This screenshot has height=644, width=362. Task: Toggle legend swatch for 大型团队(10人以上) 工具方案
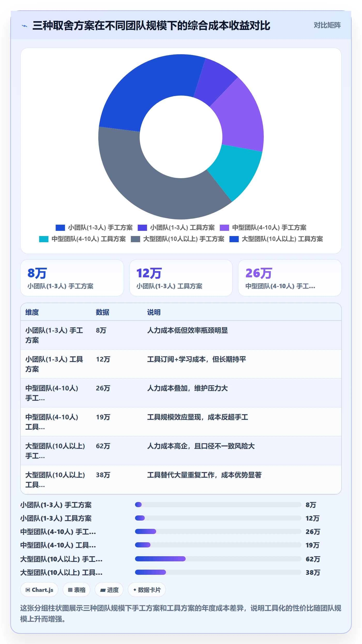point(234,239)
